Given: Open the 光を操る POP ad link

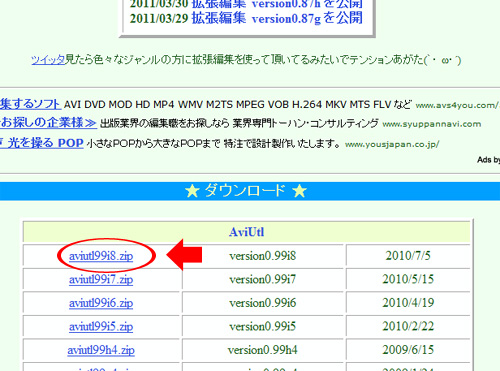Looking at the screenshot, I should point(41,143).
